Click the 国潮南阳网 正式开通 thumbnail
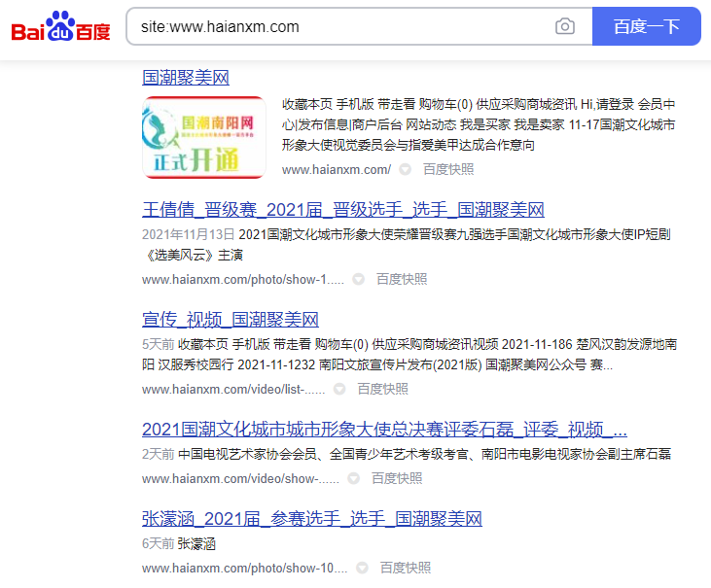 click(x=204, y=137)
